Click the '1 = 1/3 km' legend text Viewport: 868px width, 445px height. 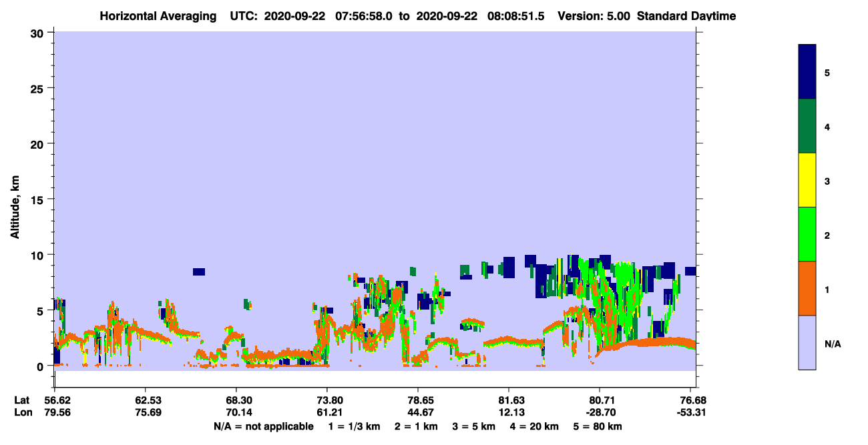tap(355, 426)
